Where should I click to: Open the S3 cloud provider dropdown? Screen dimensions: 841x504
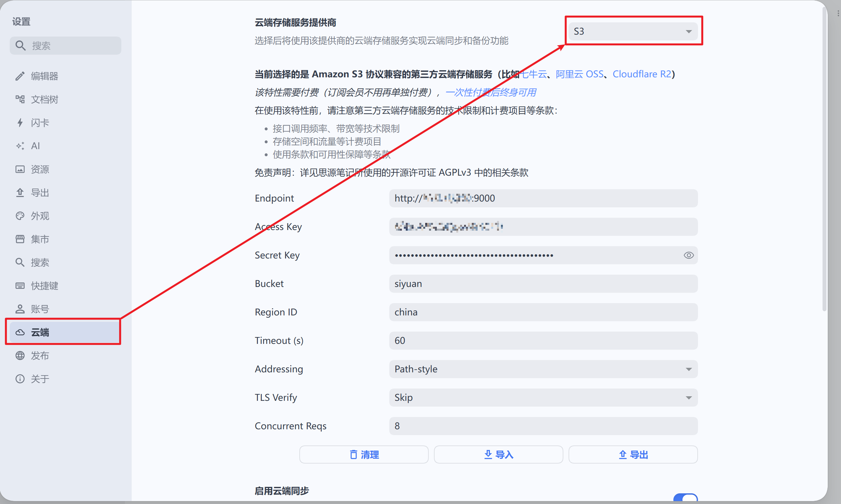(633, 31)
